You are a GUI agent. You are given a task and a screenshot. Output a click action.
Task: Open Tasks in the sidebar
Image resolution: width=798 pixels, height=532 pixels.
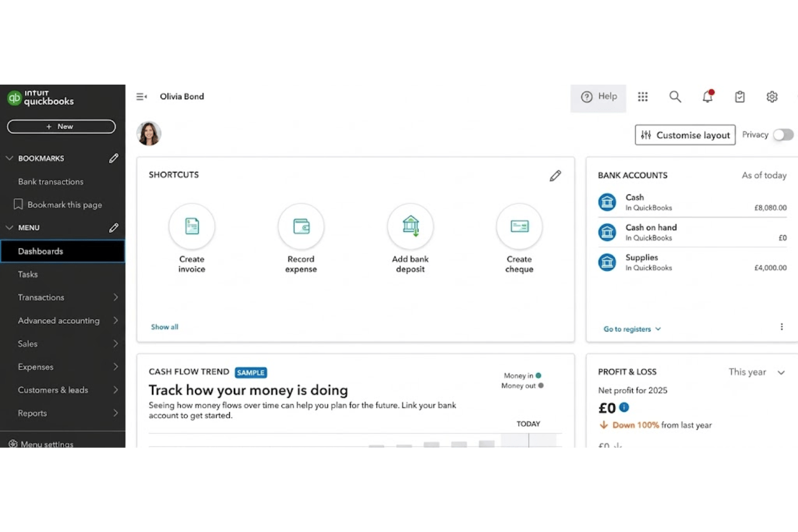point(28,274)
